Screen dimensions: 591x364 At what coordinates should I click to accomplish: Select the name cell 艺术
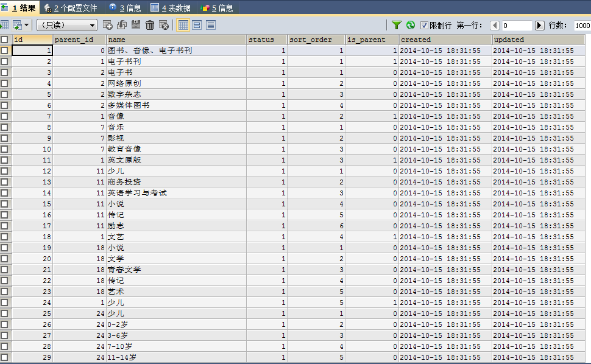[177, 292]
